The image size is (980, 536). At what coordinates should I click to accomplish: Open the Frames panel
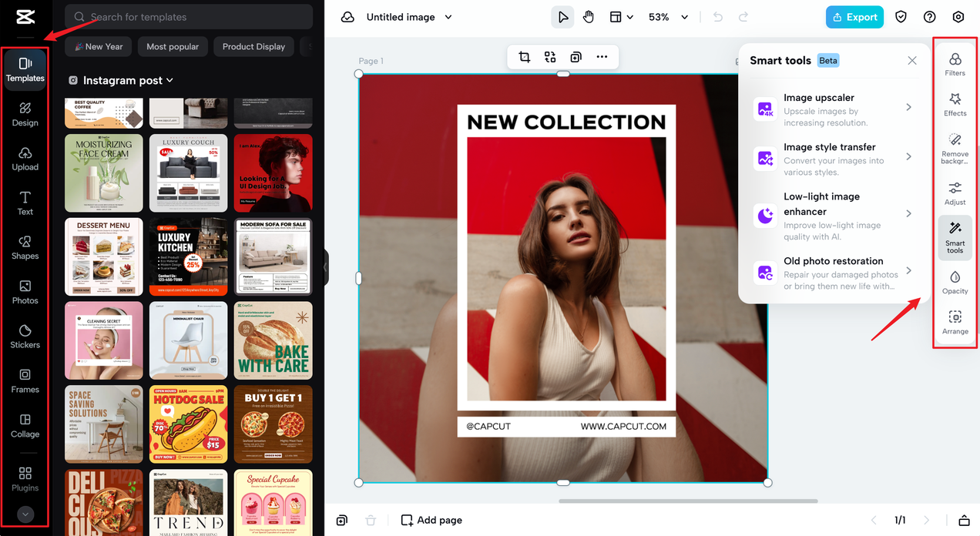pos(25,381)
